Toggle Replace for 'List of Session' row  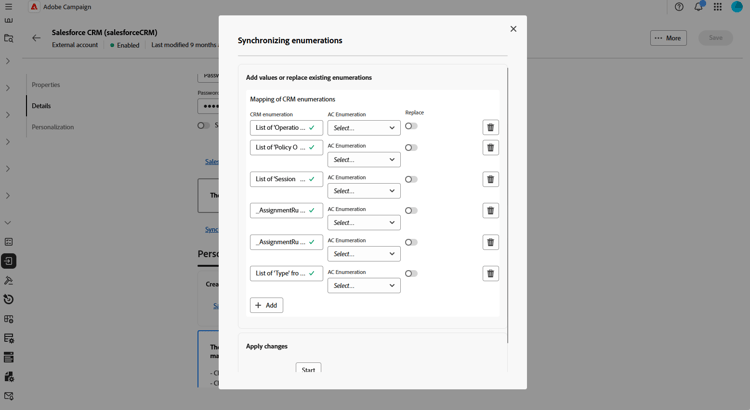(x=411, y=179)
